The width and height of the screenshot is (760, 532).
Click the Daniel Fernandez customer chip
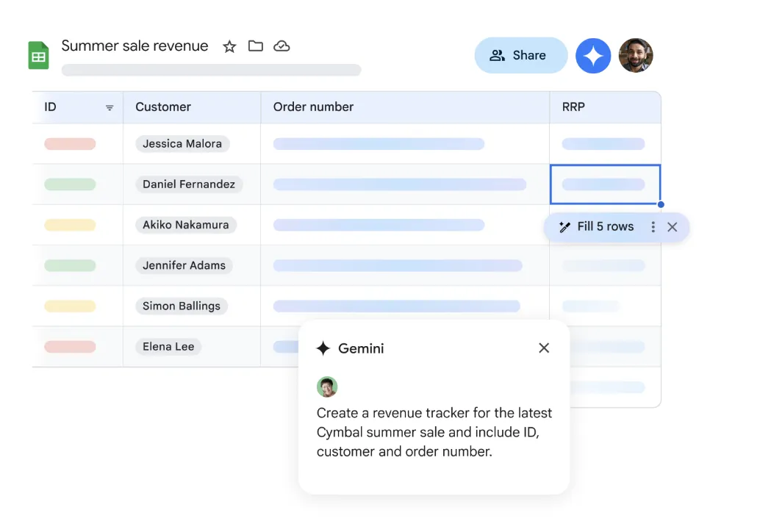189,184
